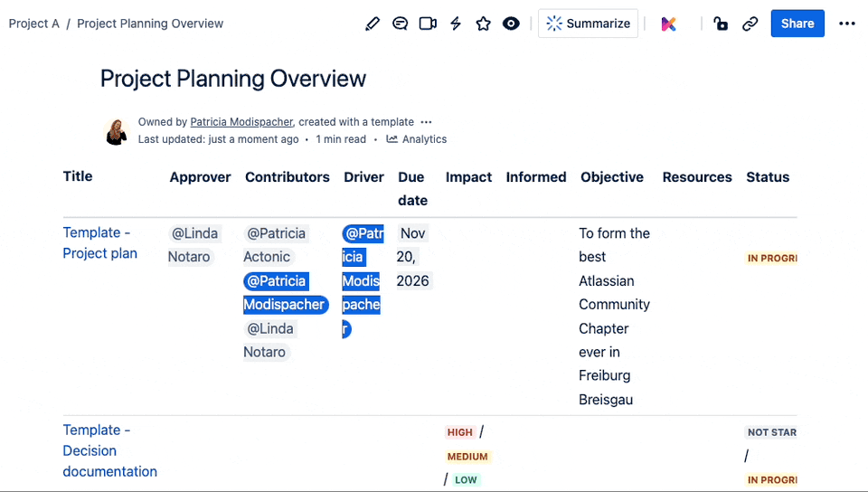Viewport: 868px width, 492px height.
Task: Click the Nov 20, 2026 due date
Action: [x=413, y=258]
